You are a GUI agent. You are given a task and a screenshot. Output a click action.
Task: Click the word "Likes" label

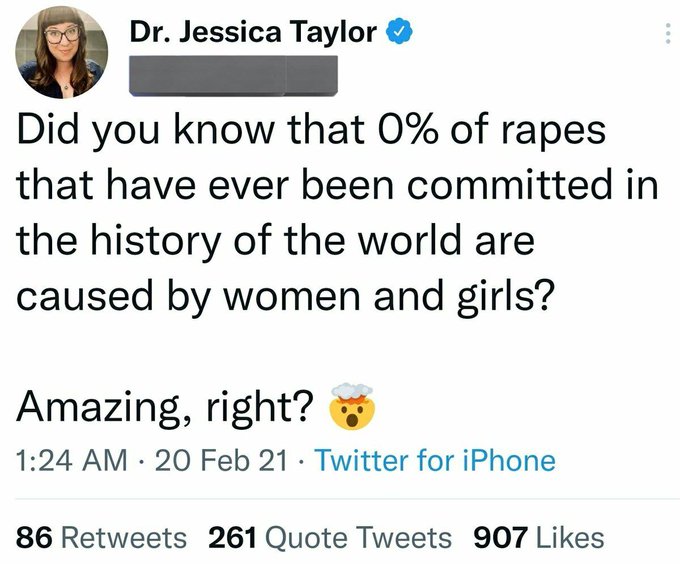coord(568,537)
